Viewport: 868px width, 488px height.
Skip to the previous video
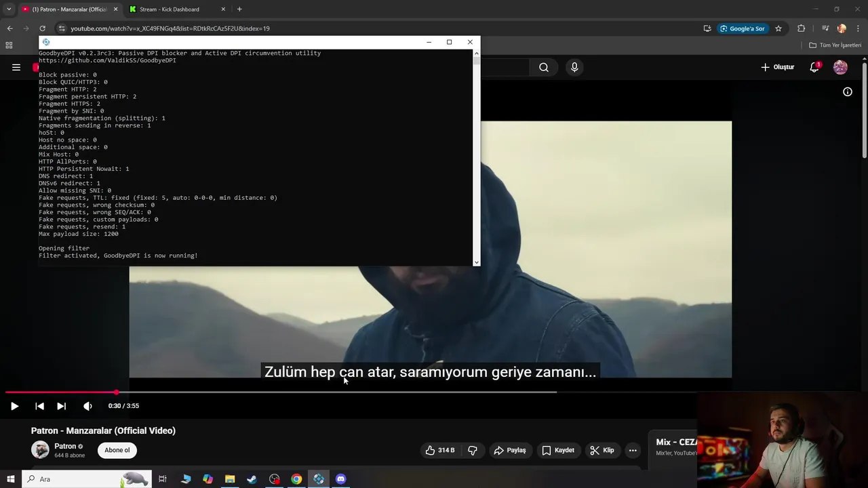[x=39, y=406]
